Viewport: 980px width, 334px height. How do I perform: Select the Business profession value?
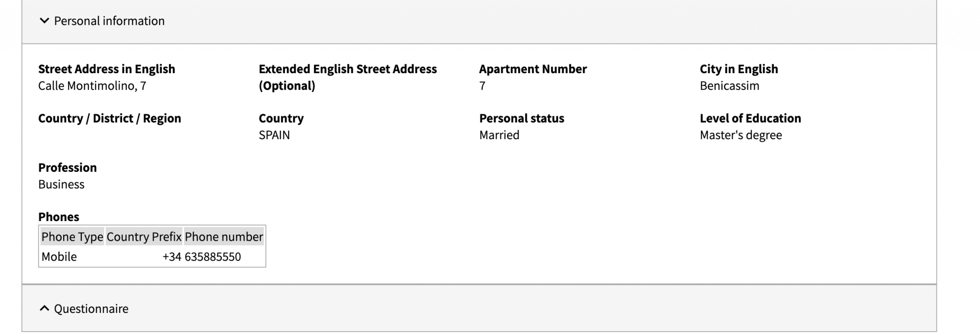61,185
